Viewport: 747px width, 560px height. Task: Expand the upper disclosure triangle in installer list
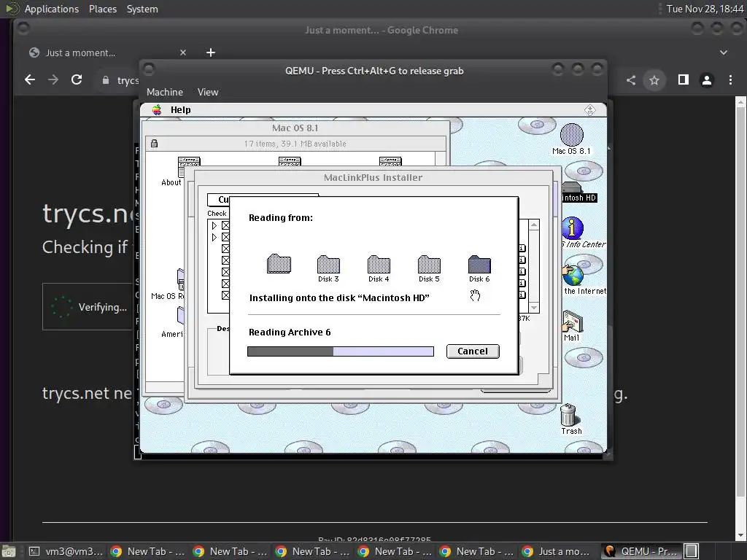[214, 225]
